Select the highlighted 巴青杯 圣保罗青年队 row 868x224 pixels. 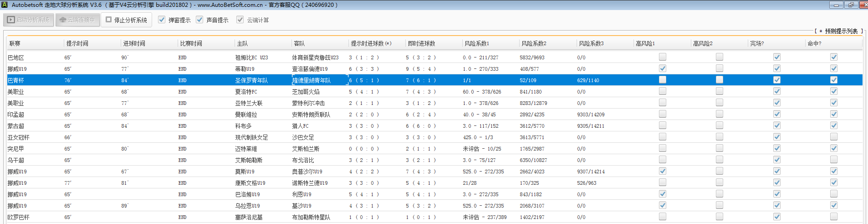(x=251, y=80)
